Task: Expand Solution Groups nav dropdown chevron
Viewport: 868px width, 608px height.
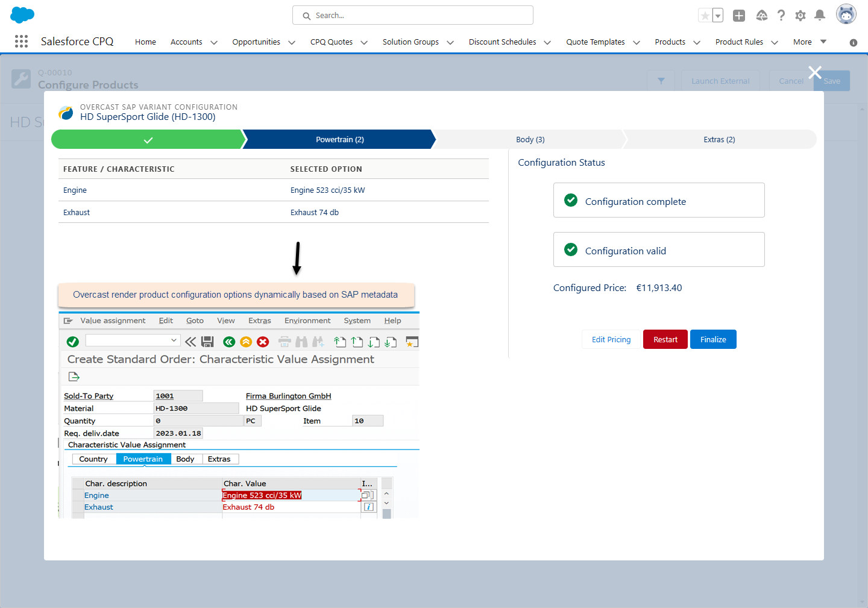Action: [x=450, y=42]
